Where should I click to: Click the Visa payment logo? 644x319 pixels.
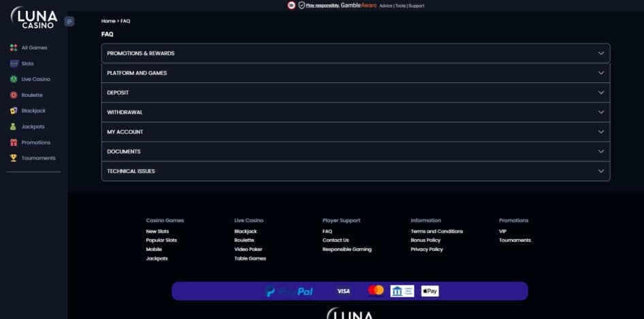pos(343,291)
